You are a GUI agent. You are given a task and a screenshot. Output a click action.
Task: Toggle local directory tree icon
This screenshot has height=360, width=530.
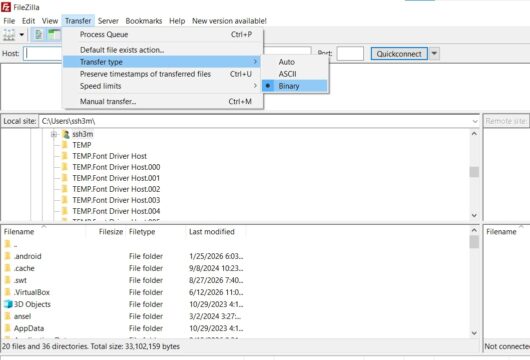(54, 34)
